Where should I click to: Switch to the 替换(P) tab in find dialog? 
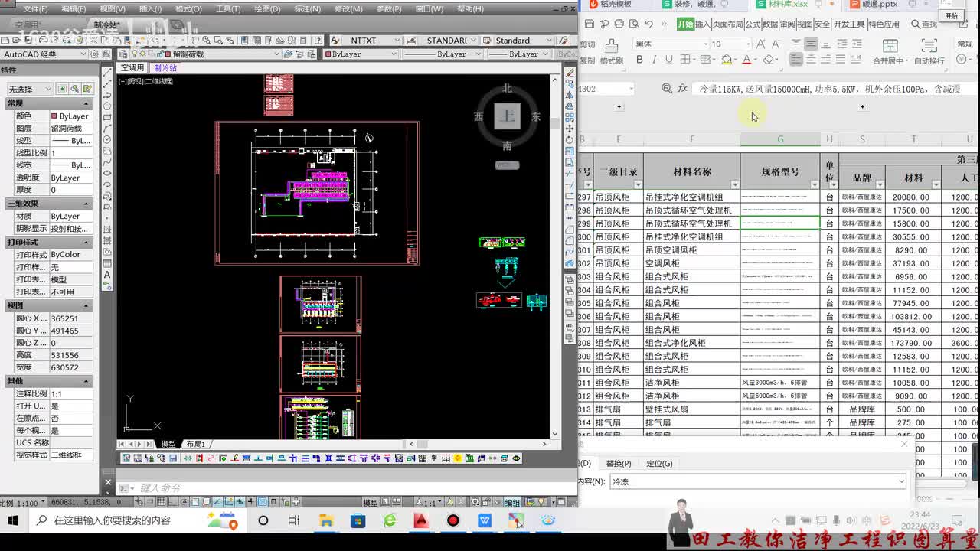(619, 463)
